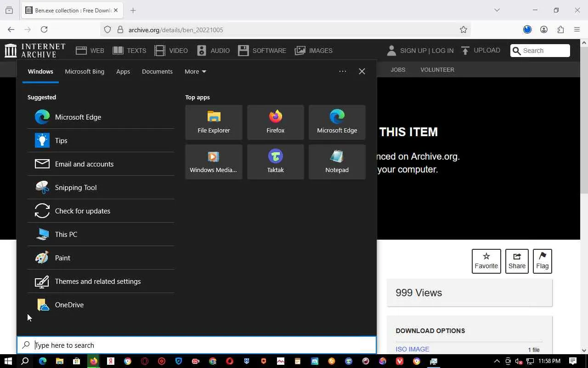
Task: Launch Notepad tile in Top apps
Action: pos(337,162)
